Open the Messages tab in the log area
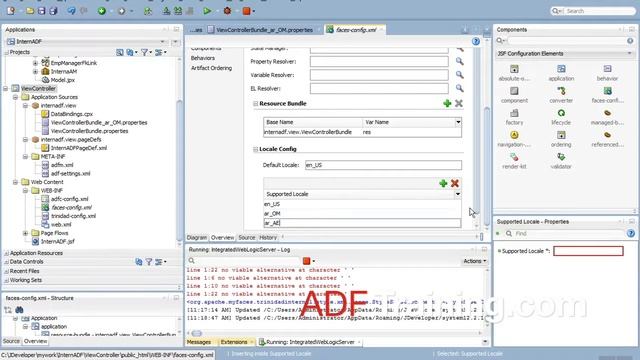Screen dimensions: 640x360 (199, 342)
